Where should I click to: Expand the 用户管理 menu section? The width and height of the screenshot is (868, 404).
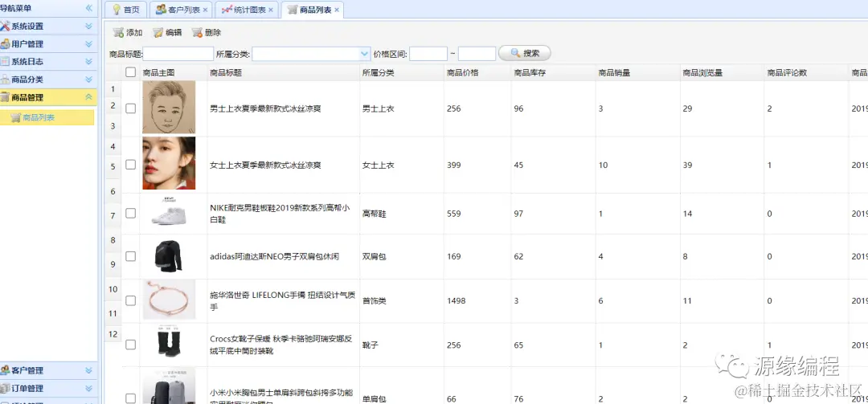tap(88, 43)
